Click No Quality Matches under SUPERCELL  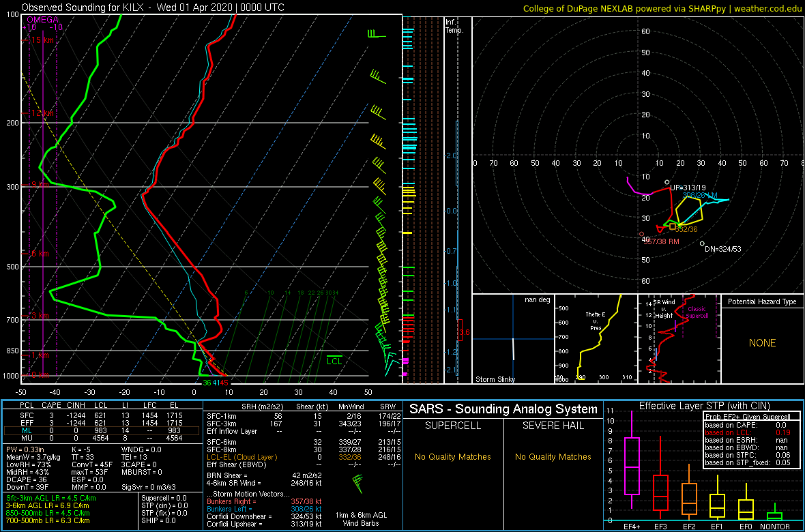coord(453,456)
